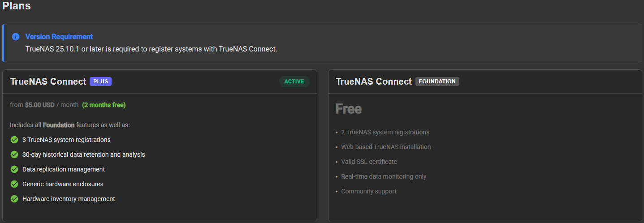Click the PLUS badge on TrueNAS Connect
Image resolution: width=644 pixels, height=223 pixels.
(100, 81)
